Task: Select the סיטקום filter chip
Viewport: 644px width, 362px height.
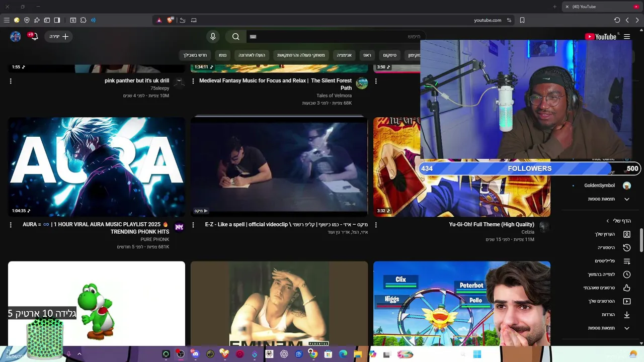Action: tap(390, 55)
